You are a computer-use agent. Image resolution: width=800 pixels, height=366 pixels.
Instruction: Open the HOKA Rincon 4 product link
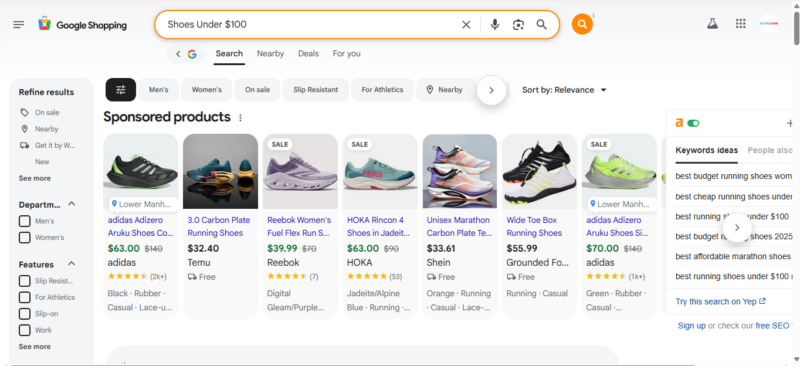[378, 227]
